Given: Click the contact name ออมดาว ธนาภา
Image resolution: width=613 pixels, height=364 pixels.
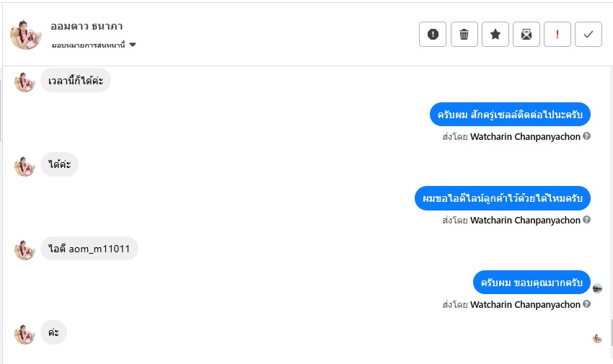Looking at the screenshot, I should pos(87,27).
